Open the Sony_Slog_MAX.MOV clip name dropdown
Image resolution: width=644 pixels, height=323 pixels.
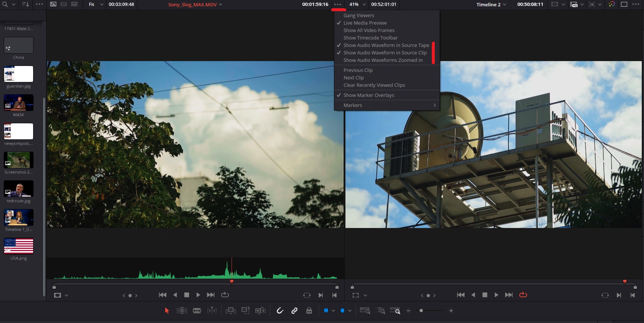pos(195,4)
